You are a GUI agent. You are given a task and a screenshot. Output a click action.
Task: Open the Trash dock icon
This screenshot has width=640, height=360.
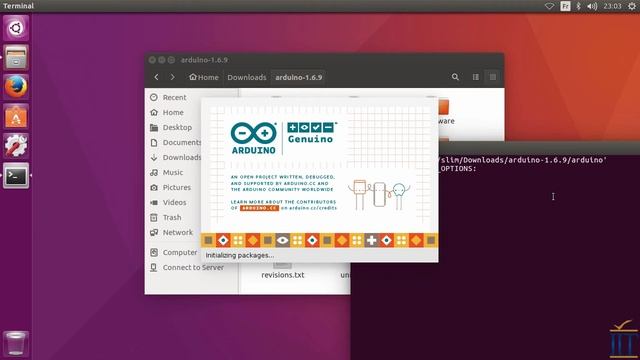coord(16,343)
